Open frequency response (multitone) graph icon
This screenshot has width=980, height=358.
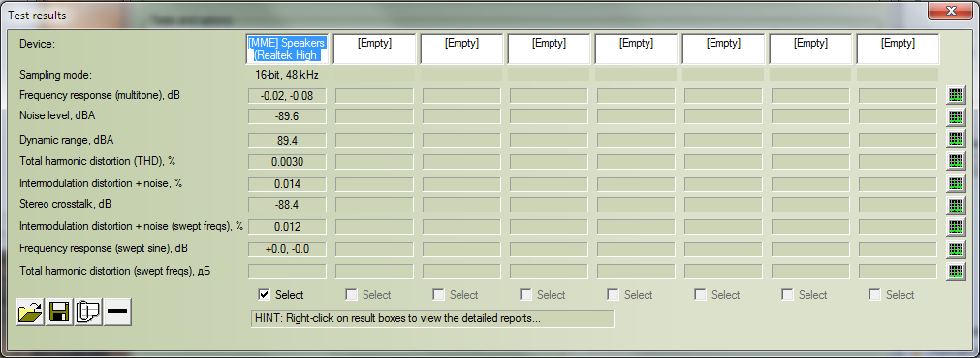[955, 95]
